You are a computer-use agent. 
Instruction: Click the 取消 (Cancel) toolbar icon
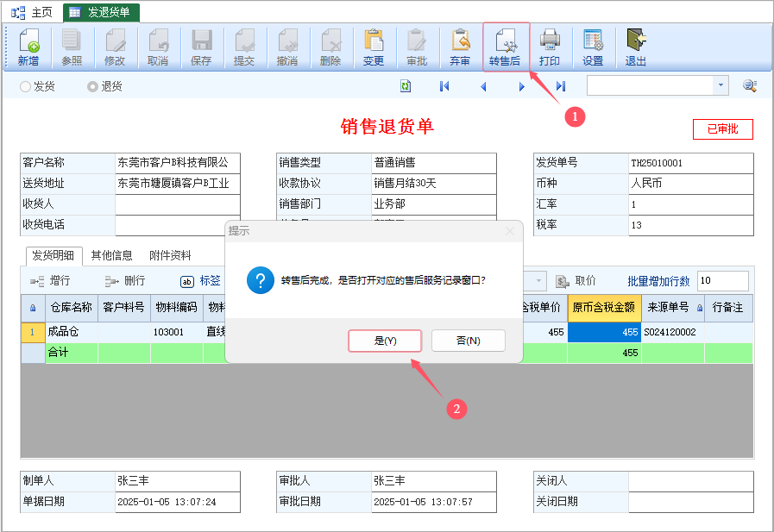[x=158, y=47]
